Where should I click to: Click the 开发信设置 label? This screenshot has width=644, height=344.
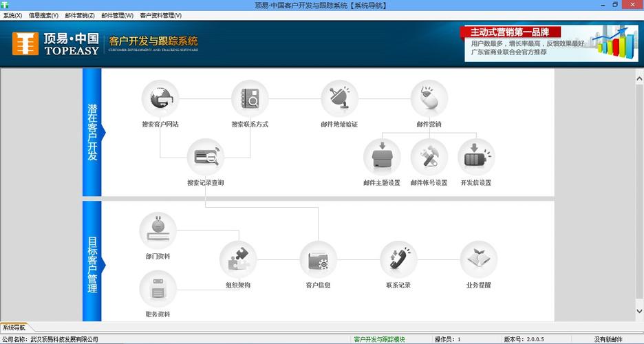click(476, 183)
